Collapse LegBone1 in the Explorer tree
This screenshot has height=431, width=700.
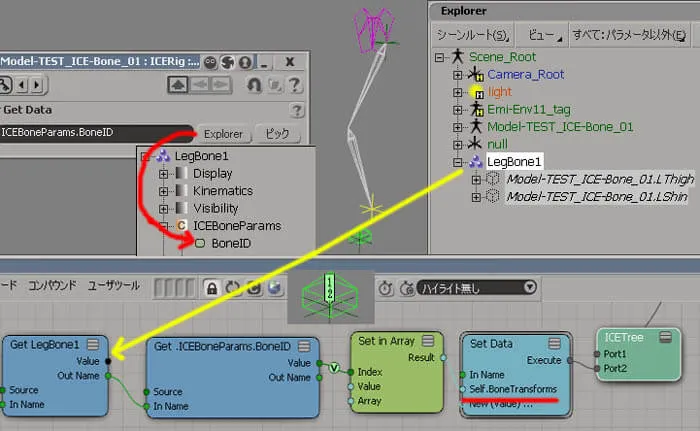[x=457, y=162]
